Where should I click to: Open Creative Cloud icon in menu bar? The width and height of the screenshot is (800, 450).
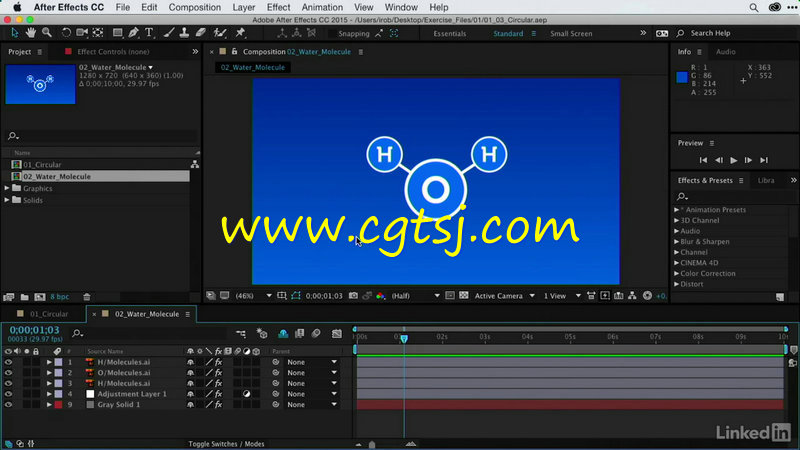[774, 7]
